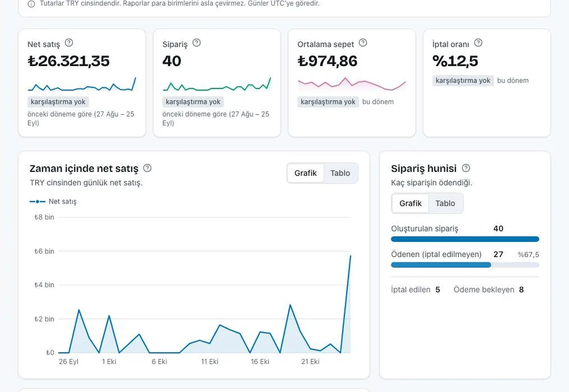Select Grafik tab in net satış panel
This screenshot has height=392, width=569.
pyautogui.click(x=306, y=173)
